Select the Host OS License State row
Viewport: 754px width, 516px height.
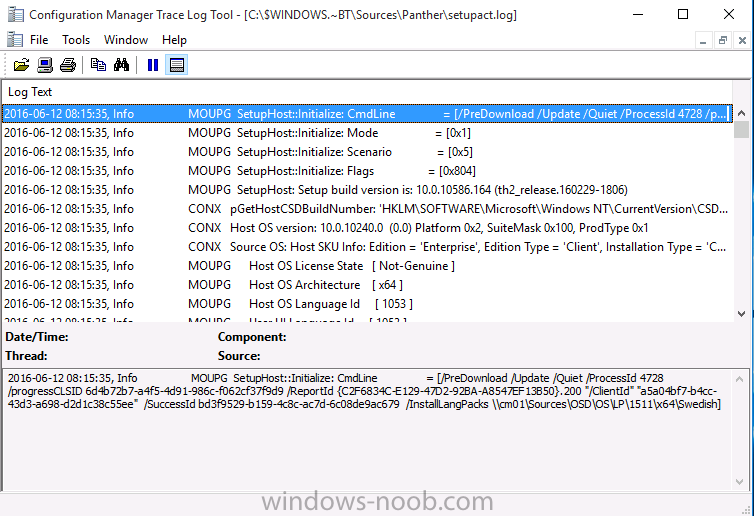coord(367,266)
